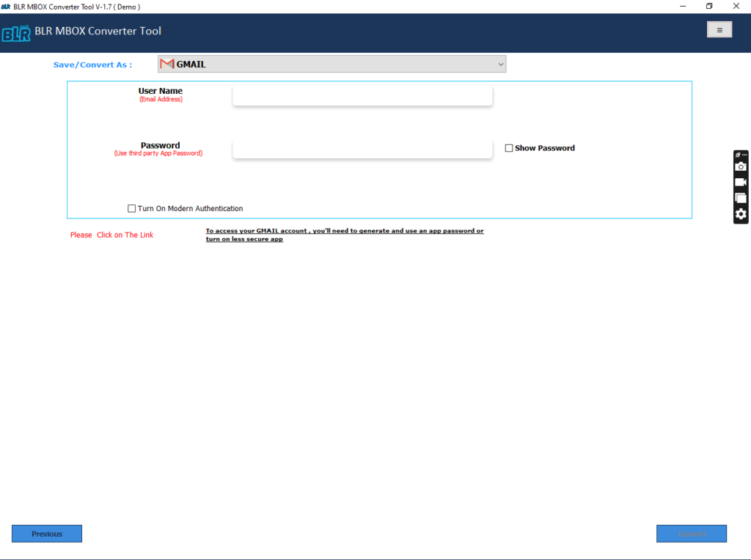Enable Show Password checkbox
The image size is (751, 560).
click(x=509, y=148)
